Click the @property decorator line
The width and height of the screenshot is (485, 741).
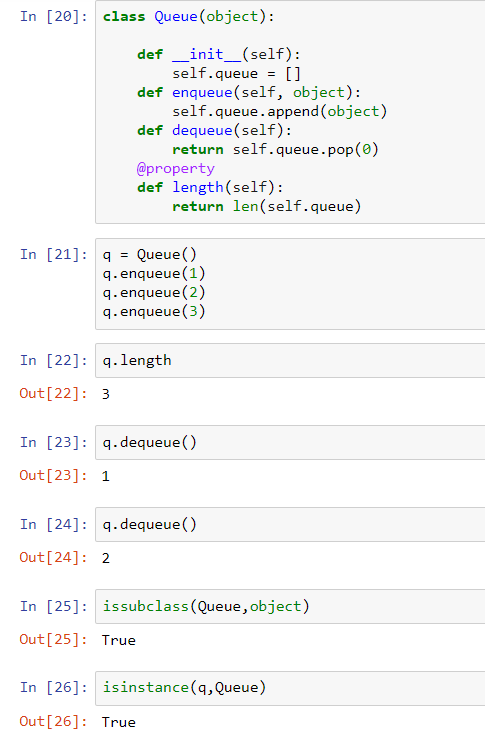click(175, 168)
